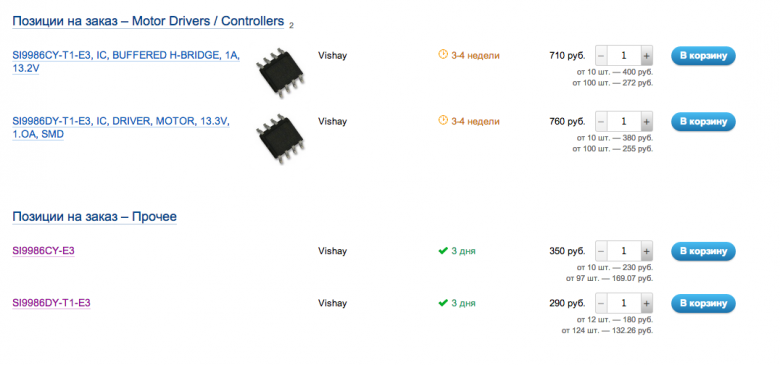Add the 760 руб. motor driver to cart
This screenshot has height=365, width=780.
(x=703, y=121)
